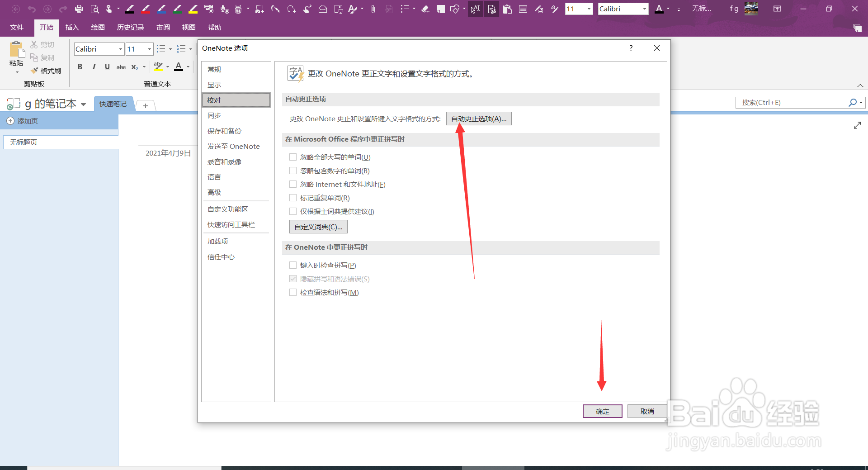Click the screen clipping camera icon
868x470 pixels.
[x=259, y=9]
